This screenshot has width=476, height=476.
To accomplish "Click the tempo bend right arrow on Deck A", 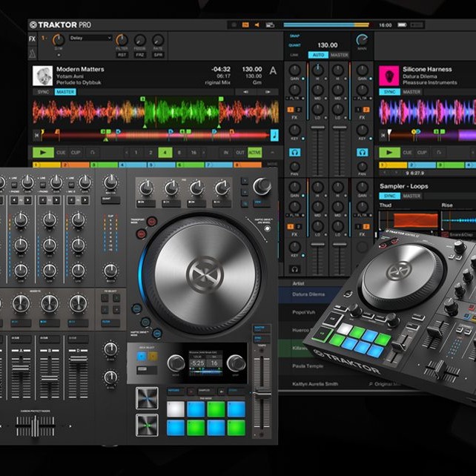I will tap(268, 92).
